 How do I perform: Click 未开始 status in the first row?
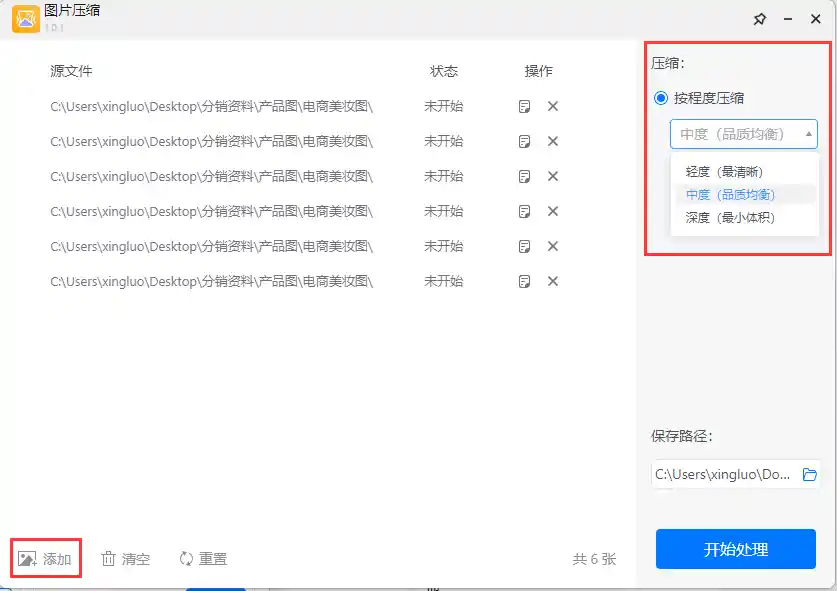444,106
